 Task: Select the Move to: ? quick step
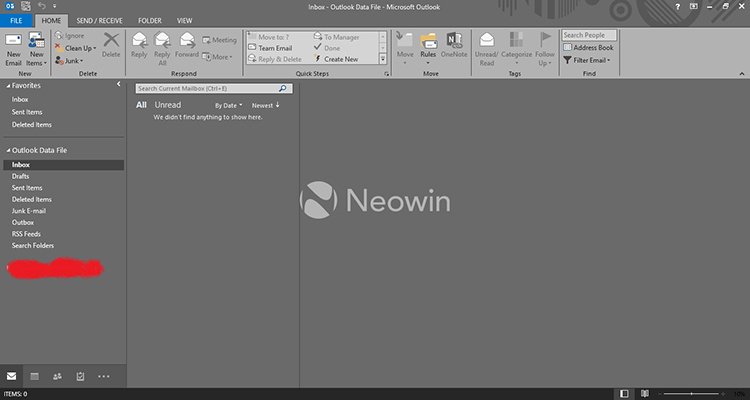pyautogui.click(x=269, y=37)
